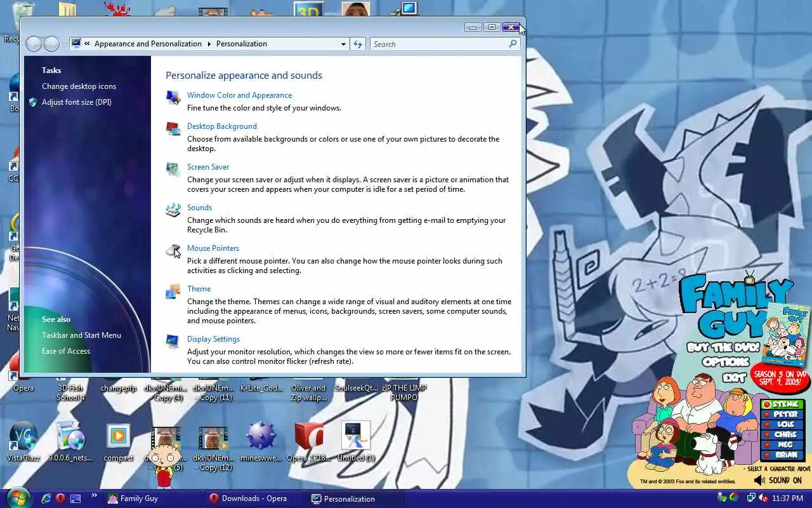Open the Sounds link

[199, 208]
